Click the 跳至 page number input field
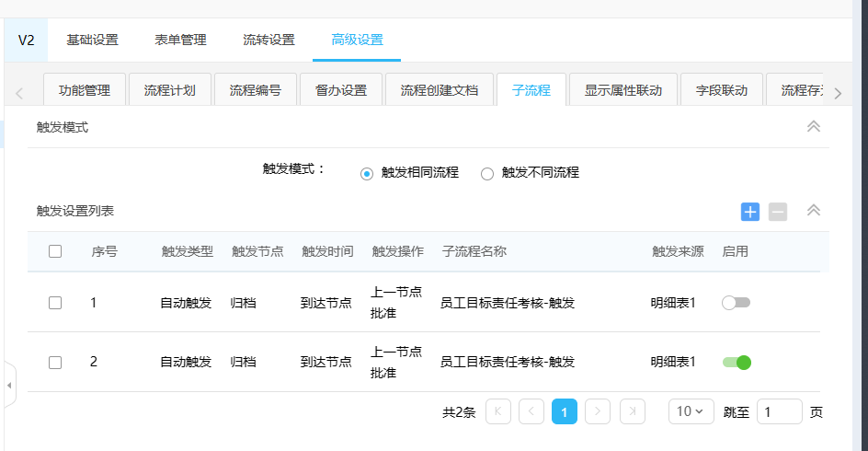 (x=779, y=411)
